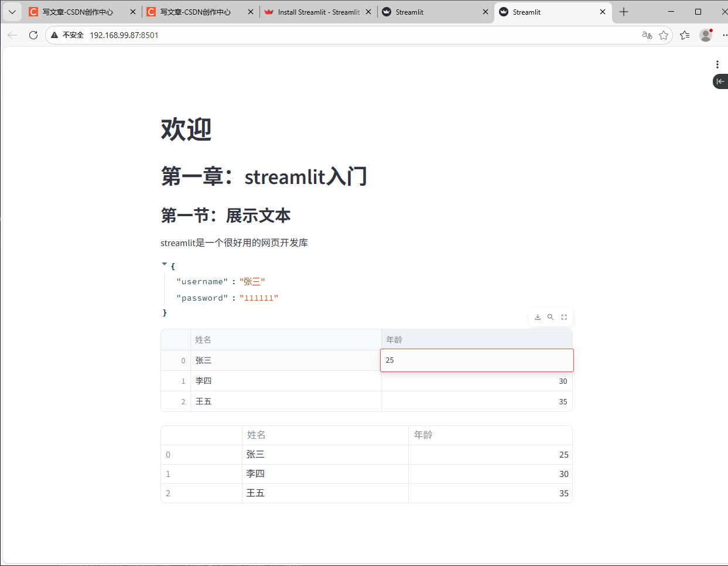Open the browser profile avatar

pyautogui.click(x=706, y=35)
